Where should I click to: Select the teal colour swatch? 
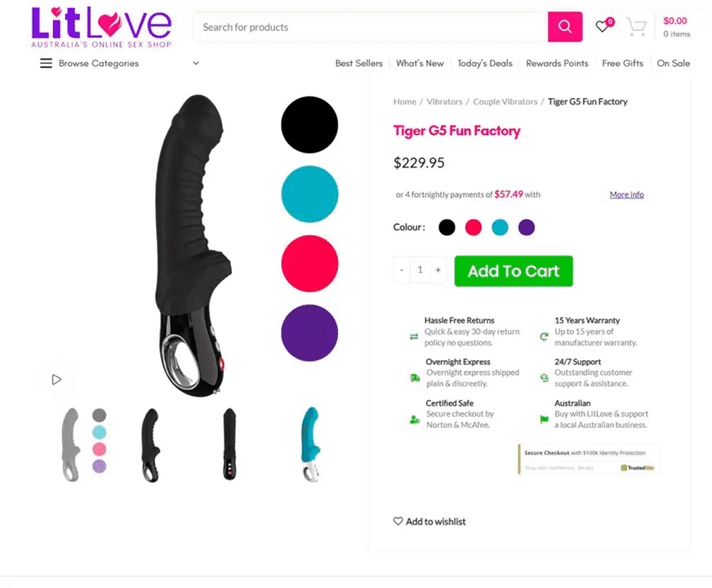pyautogui.click(x=500, y=227)
